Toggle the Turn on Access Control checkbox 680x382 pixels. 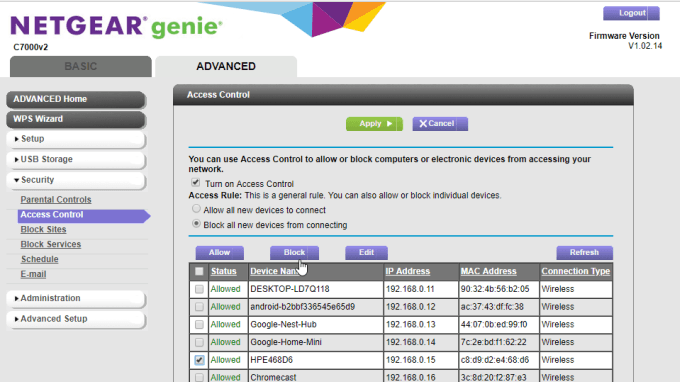pos(196,183)
